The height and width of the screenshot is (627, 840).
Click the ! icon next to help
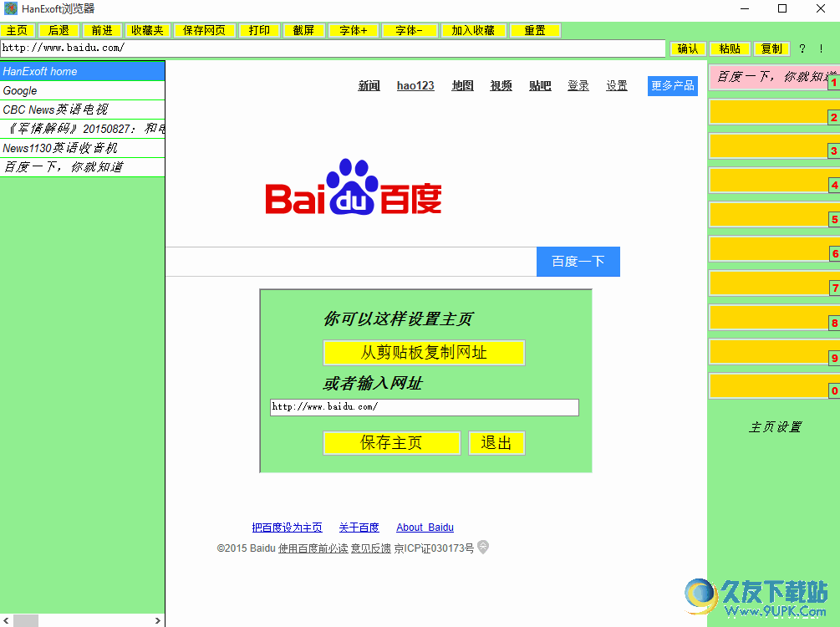coord(821,48)
